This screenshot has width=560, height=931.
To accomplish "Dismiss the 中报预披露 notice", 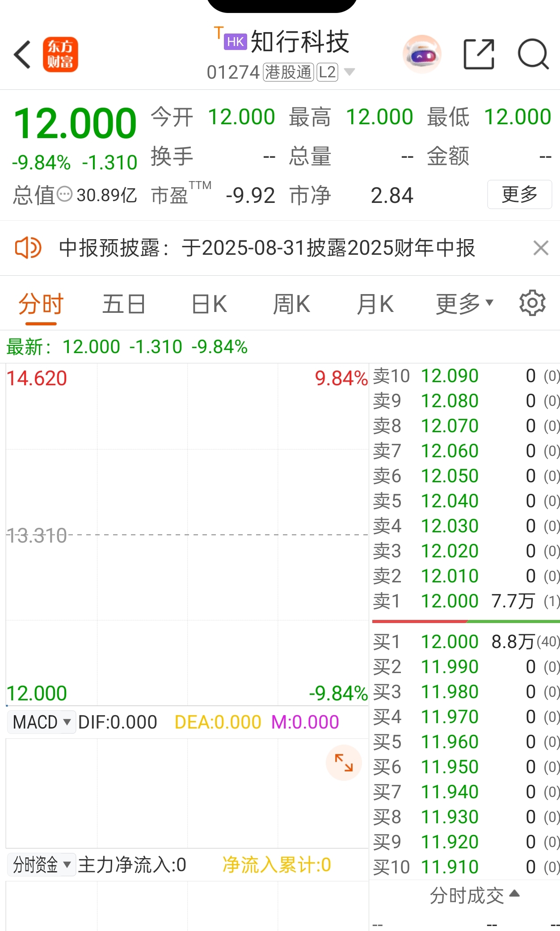I will (541, 248).
